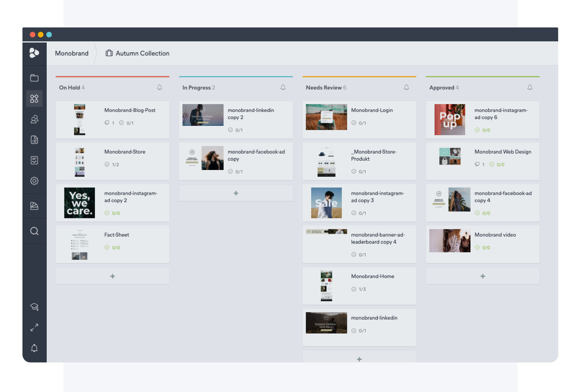Click 'monobrand-banner-ad-leaderboard copy 4' title
This screenshot has height=392, width=581.
coord(378,238)
